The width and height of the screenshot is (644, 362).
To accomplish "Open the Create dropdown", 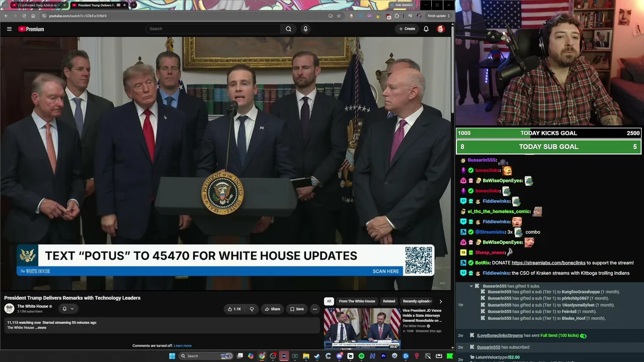I will click(x=407, y=29).
